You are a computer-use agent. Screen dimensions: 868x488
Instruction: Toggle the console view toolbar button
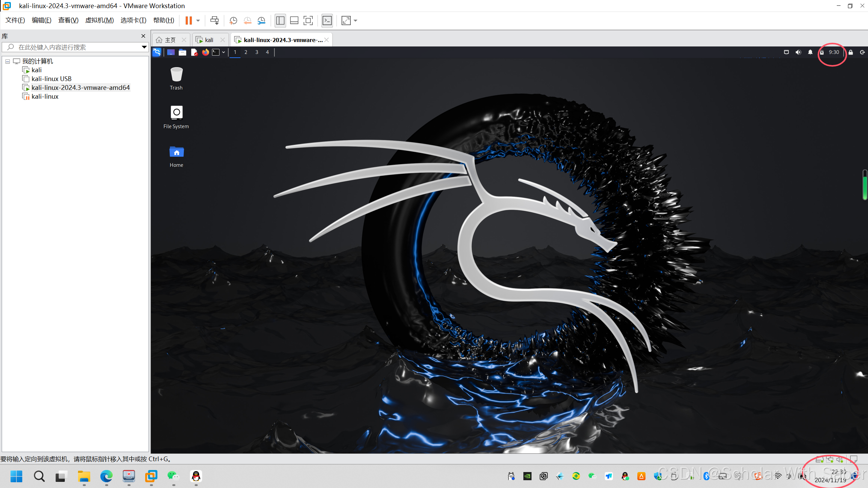tap(327, 21)
